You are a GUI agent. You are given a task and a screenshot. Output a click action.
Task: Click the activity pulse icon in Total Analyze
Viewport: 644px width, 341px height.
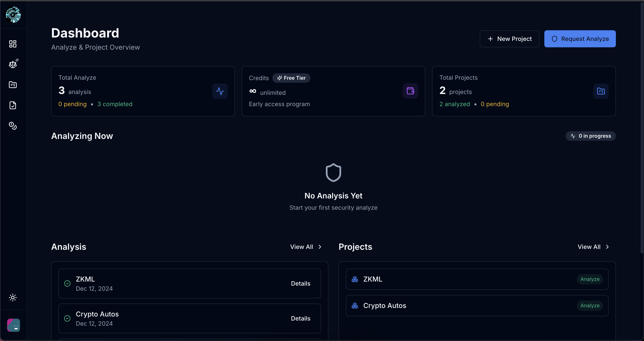(220, 91)
